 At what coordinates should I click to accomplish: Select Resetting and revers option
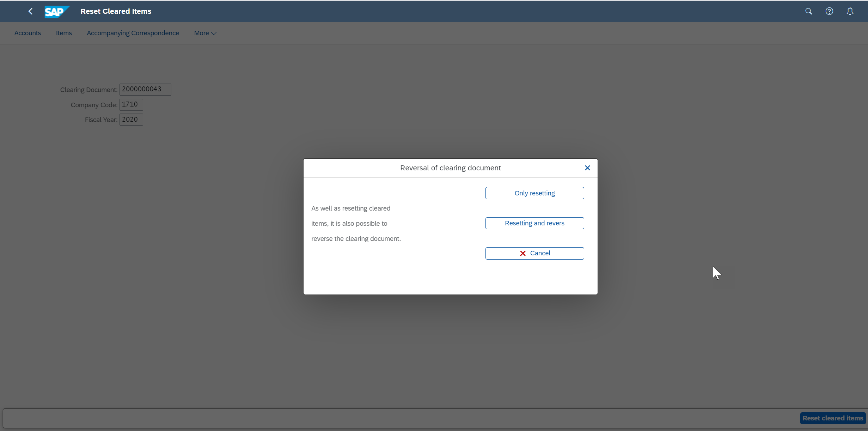pyautogui.click(x=535, y=223)
